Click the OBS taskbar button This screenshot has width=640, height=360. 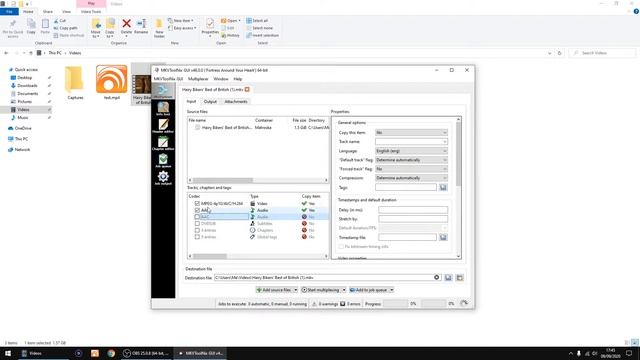(147, 353)
